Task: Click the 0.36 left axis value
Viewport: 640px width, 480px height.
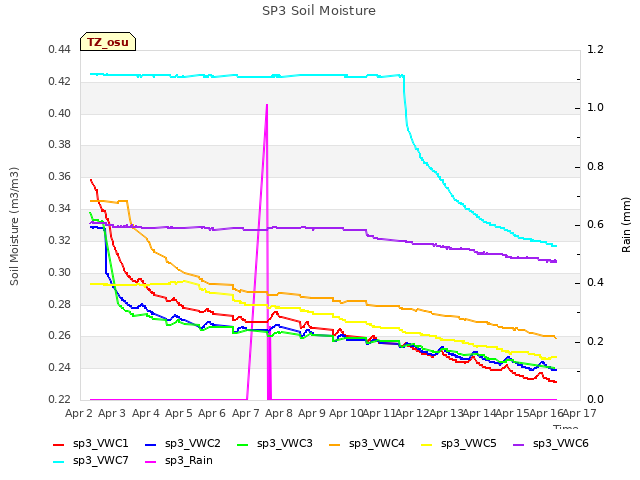Action: click(x=60, y=176)
